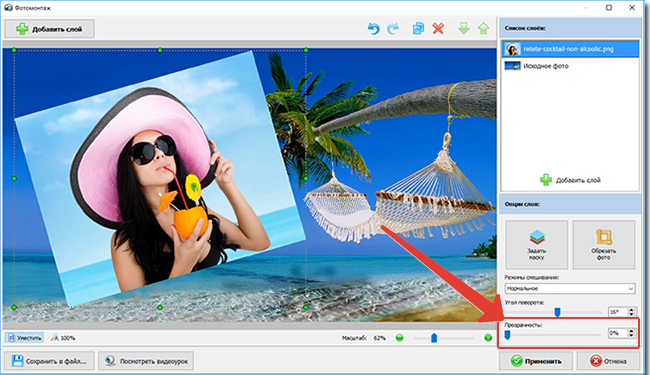Click the woman-with-hat photo layer on the canvas
This screenshot has width=650, height=375.
click(160, 179)
